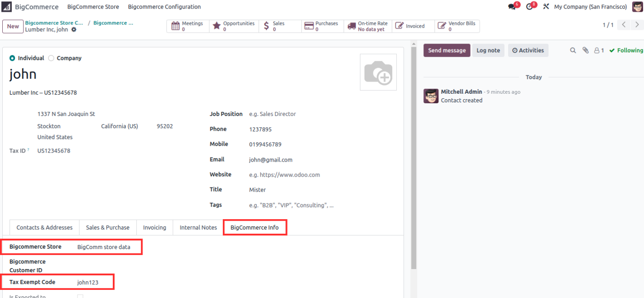Open the BigCommerce Store menu

tap(93, 7)
